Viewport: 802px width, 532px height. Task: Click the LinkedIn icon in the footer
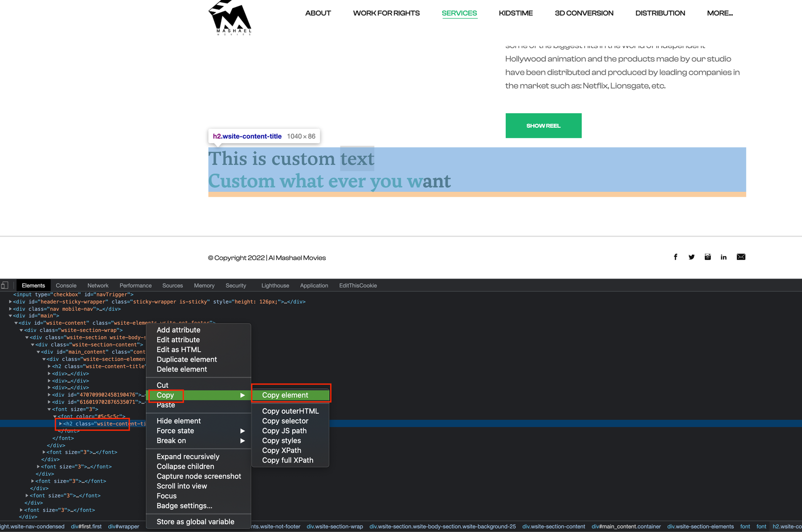(723, 256)
